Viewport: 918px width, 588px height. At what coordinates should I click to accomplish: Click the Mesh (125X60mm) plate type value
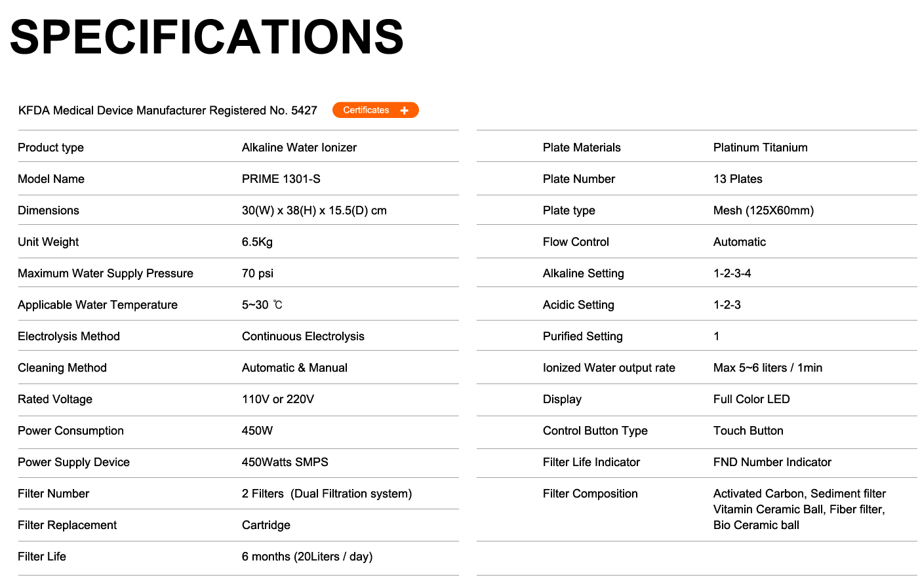coord(763,210)
